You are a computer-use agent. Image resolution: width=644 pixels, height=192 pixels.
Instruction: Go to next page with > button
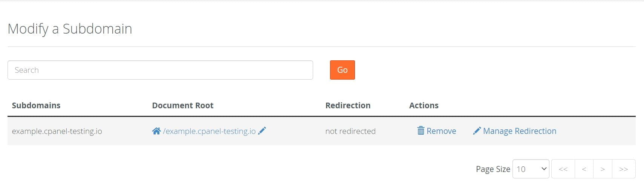click(603, 169)
